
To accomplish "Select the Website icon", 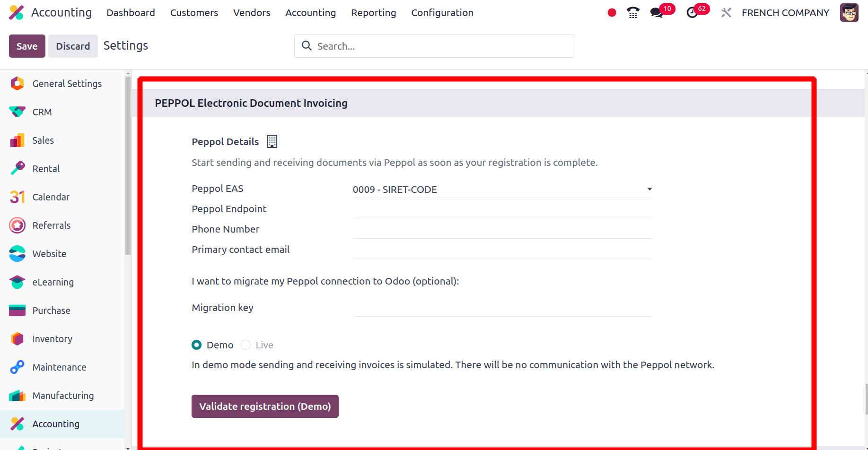I will pos(17,254).
